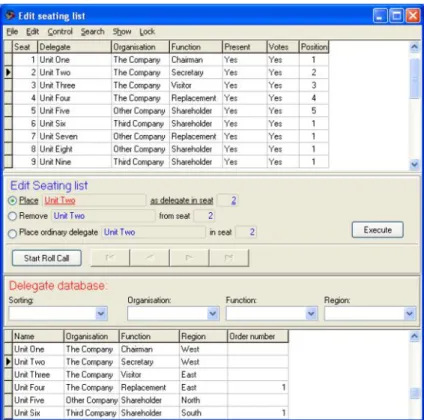This screenshot has height=420, width=424.
Task: Minimize the Edit seating list window
Action: [x=380, y=15]
